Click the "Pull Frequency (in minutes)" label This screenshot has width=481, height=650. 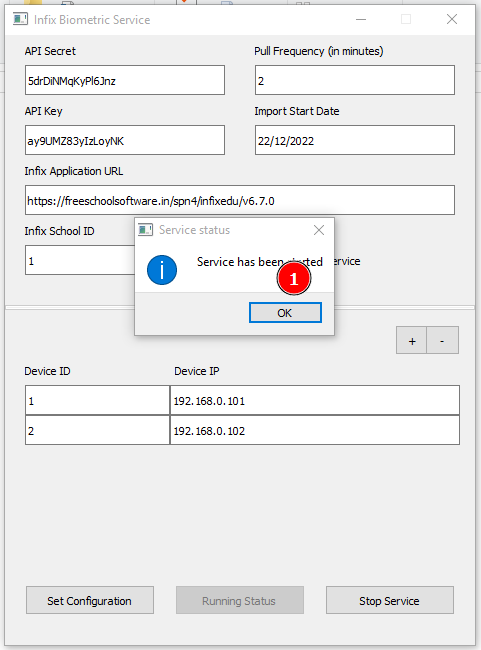click(x=319, y=51)
